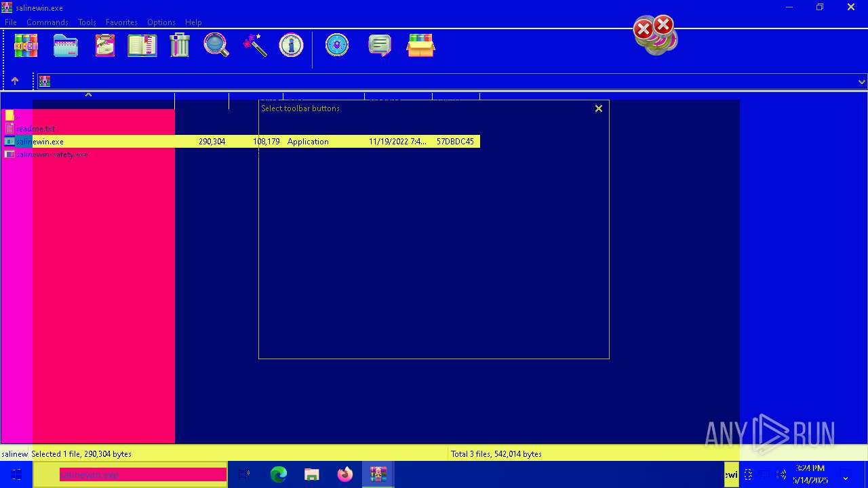Viewport: 868px width, 488px height.
Task: Open File Explorer from the taskbar
Action: pyautogui.click(x=312, y=474)
